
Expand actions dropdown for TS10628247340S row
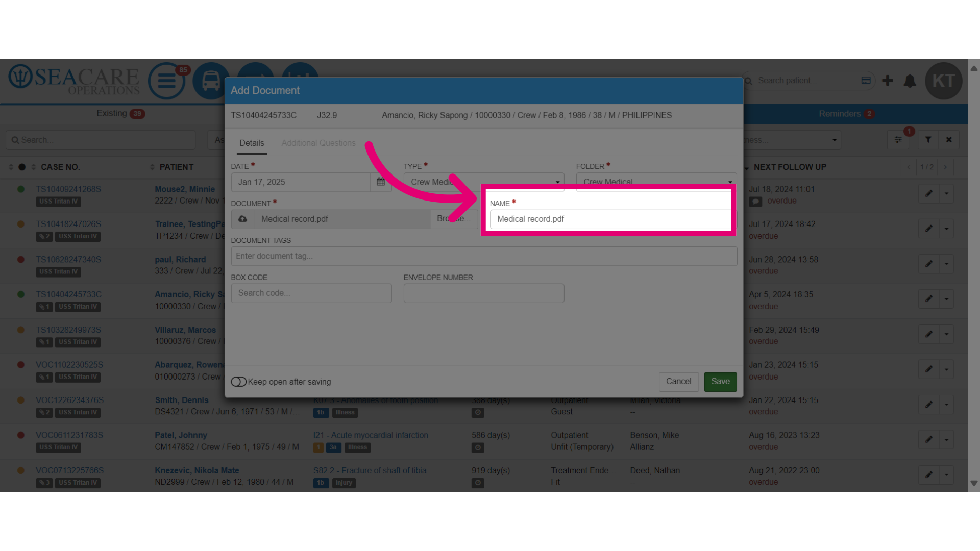click(947, 264)
